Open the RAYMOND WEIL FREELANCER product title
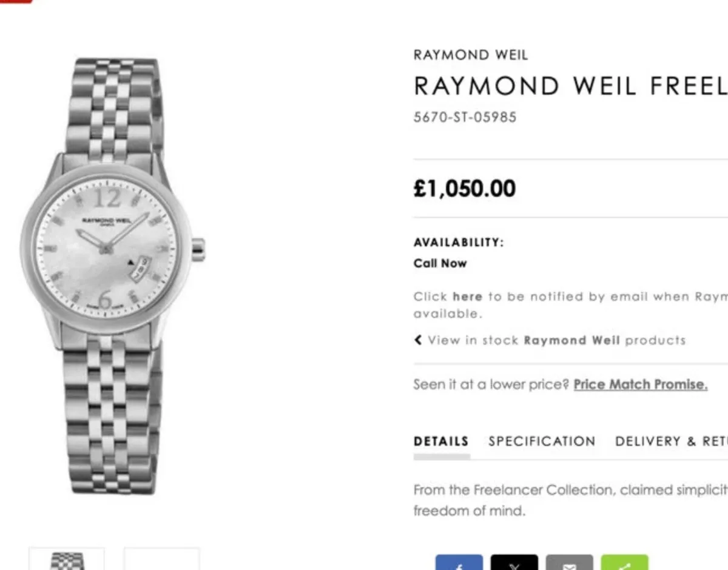The image size is (728, 570). (569, 85)
